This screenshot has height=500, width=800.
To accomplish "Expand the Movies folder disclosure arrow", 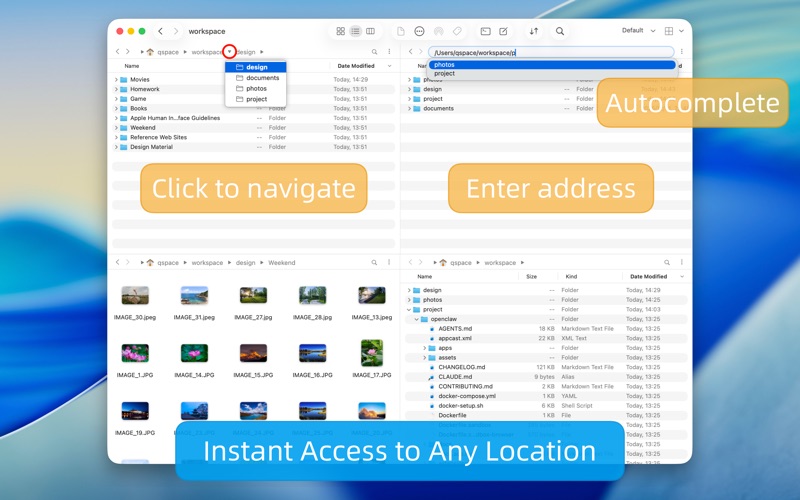I will (x=116, y=80).
